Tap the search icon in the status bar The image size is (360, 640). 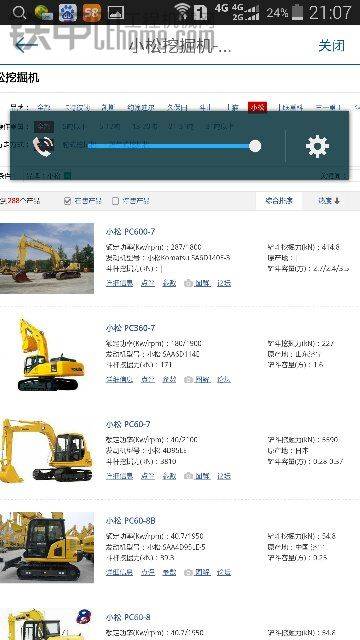[x=19, y=13]
